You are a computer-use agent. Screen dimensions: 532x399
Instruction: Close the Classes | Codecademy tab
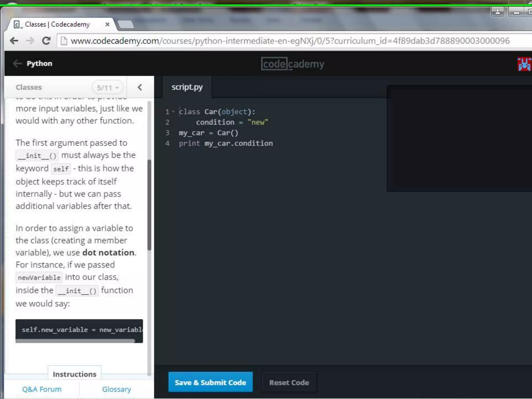(107, 24)
